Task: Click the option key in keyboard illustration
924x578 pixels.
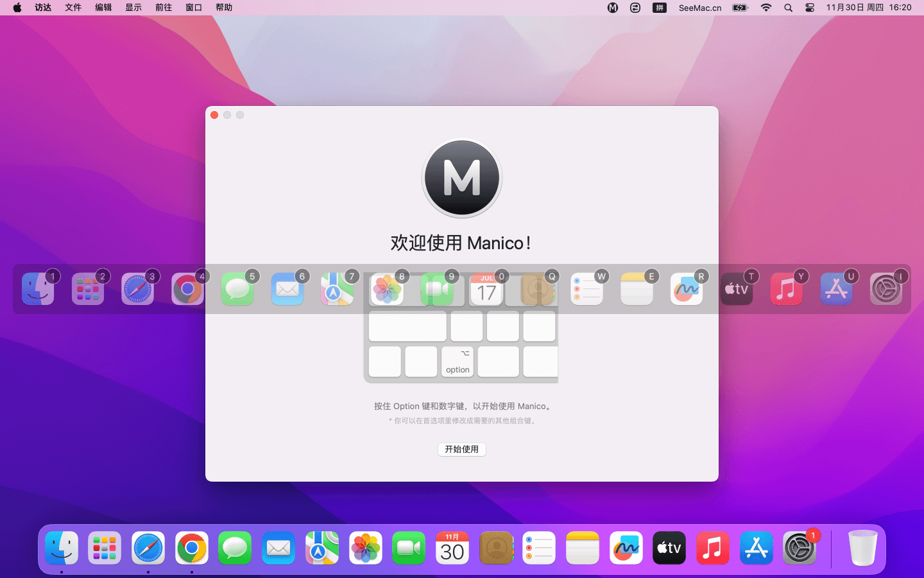Action: click(x=458, y=362)
